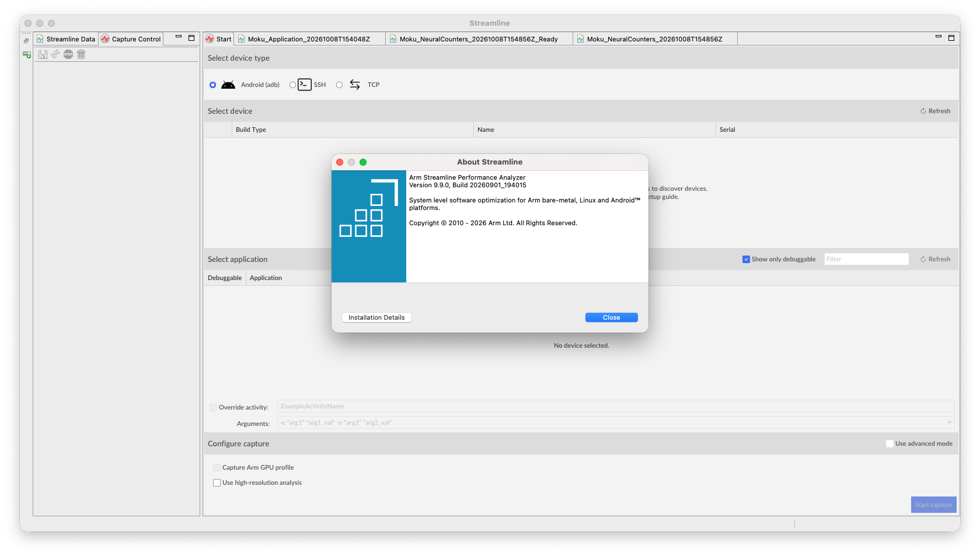Open the Moku_Application_20261008T154048Z tab
980x556 pixels.
(309, 39)
